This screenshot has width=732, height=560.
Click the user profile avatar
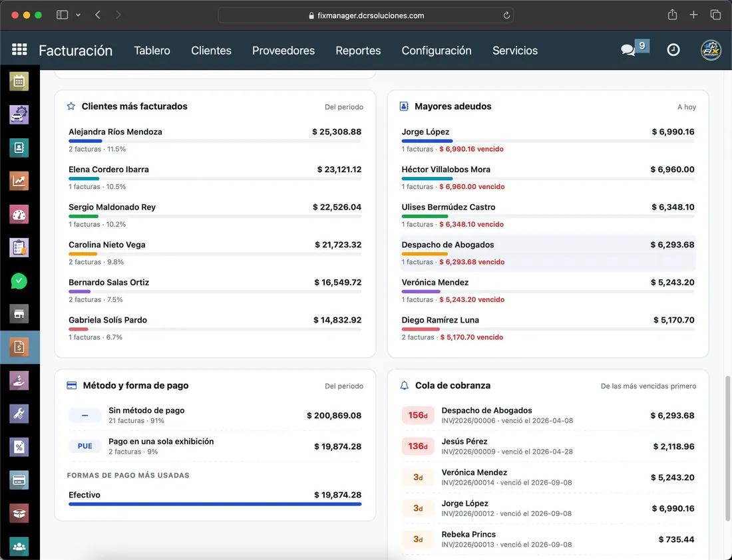point(711,49)
